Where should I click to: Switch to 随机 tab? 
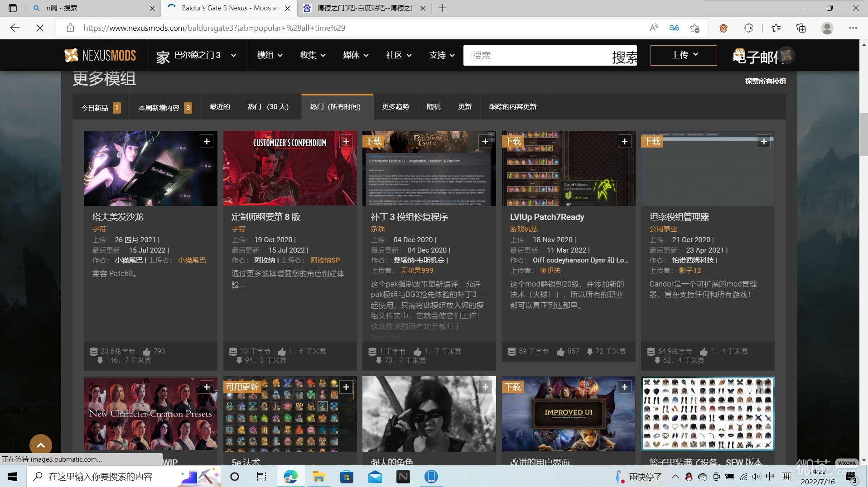(x=434, y=107)
